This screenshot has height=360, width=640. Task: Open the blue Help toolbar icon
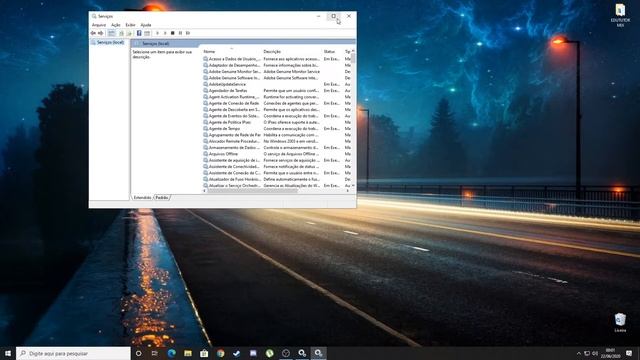point(139,33)
